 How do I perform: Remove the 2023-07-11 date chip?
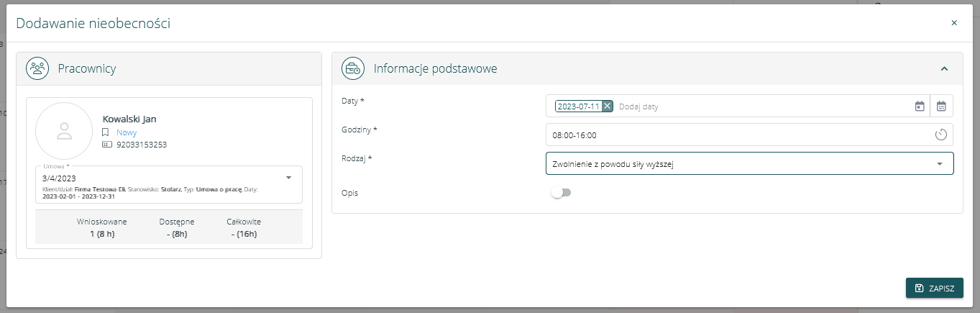point(607,106)
